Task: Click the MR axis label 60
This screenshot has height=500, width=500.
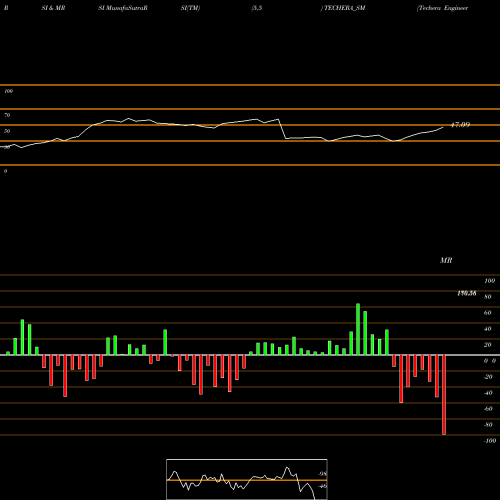Action: (488, 313)
